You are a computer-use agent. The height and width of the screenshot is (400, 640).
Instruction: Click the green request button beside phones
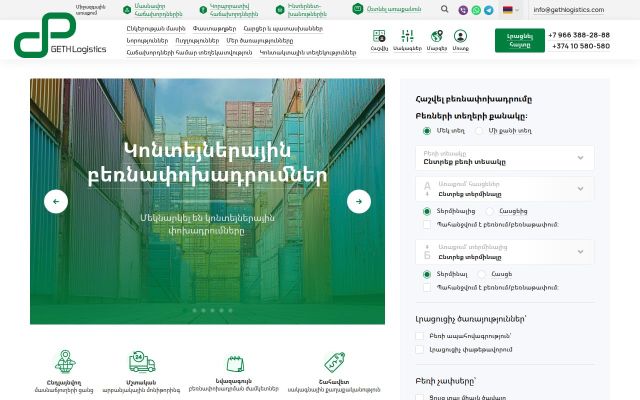click(520, 40)
